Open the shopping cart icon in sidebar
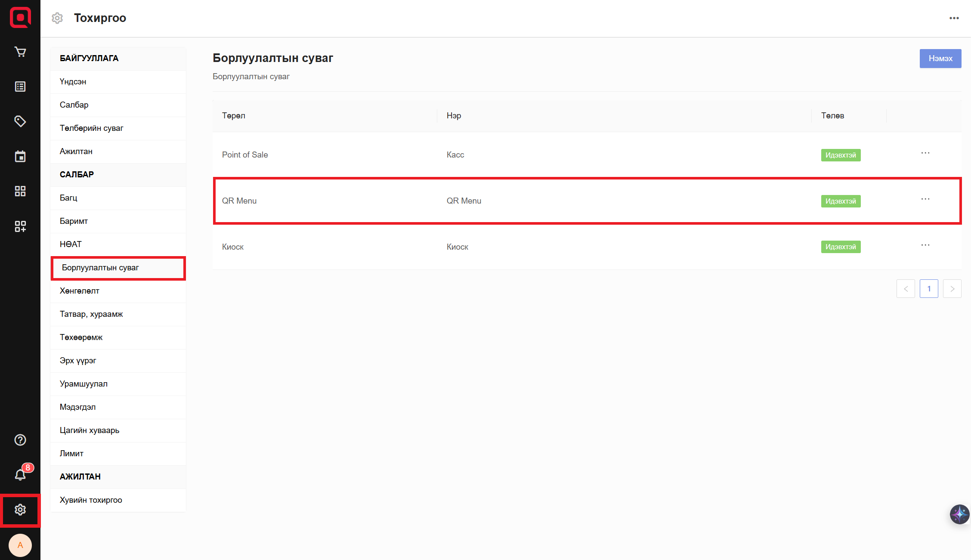971x560 pixels. [20, 52]
